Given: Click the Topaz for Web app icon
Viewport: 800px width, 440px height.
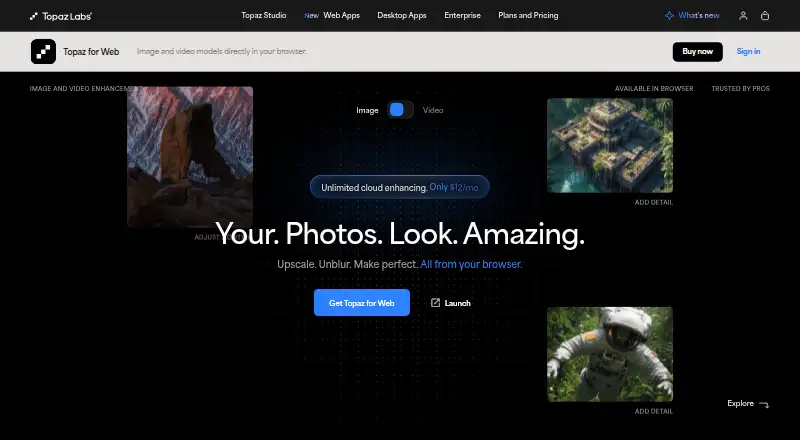Looking at the screenshot, I should 43,52.
